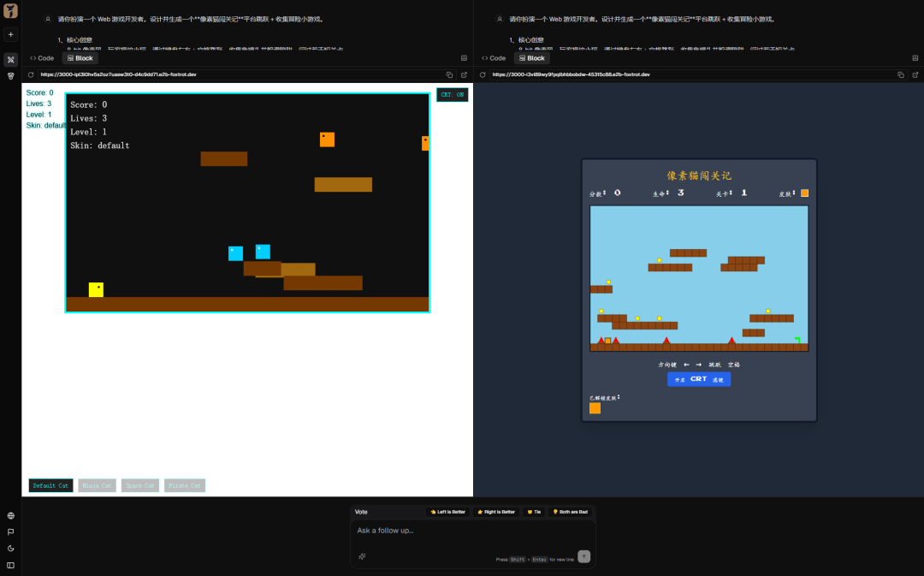Viewport: 924px width, 576px height.
Task: Toggle dark mode with the moon icon
Action: [10, 548]
